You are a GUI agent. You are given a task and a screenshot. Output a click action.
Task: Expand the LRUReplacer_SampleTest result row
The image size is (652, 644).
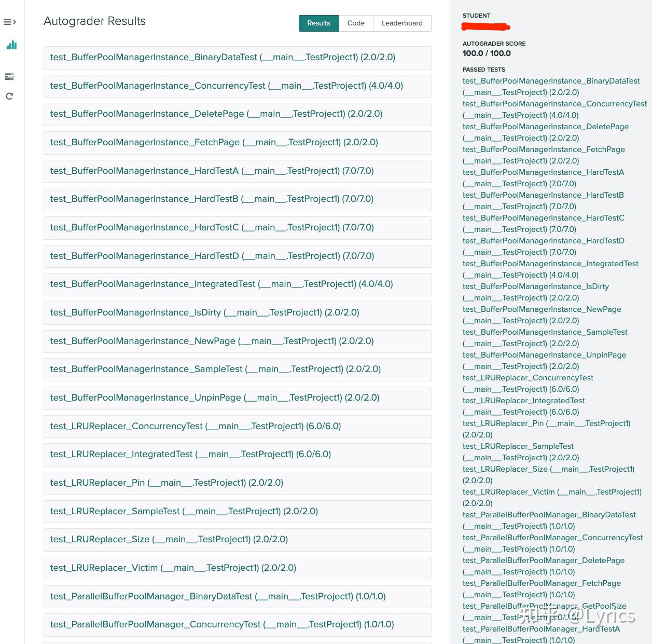pos(237,512)
